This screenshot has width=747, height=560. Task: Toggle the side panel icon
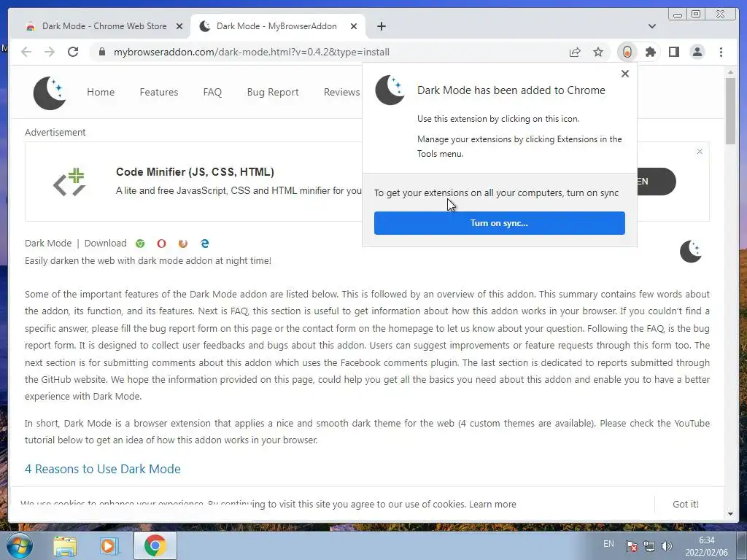pos(674,52)
